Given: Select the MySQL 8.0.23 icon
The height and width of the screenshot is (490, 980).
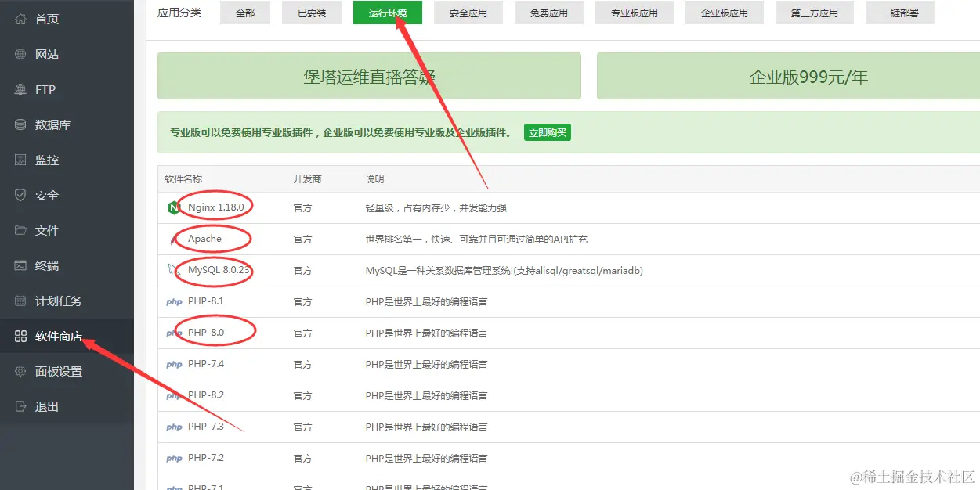Looking at the screenshot, I should point(174,270).
